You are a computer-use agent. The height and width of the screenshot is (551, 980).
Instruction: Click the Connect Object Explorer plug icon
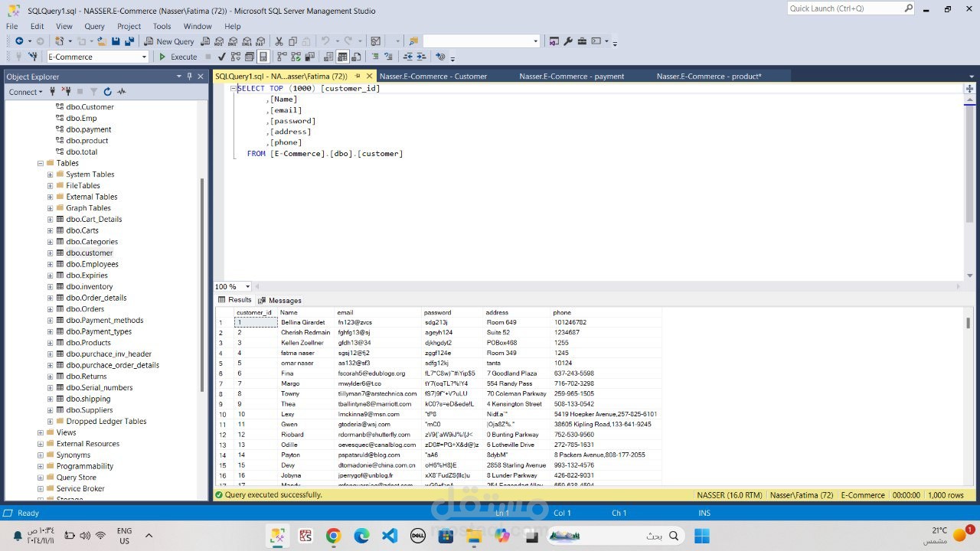coord(53,92)
